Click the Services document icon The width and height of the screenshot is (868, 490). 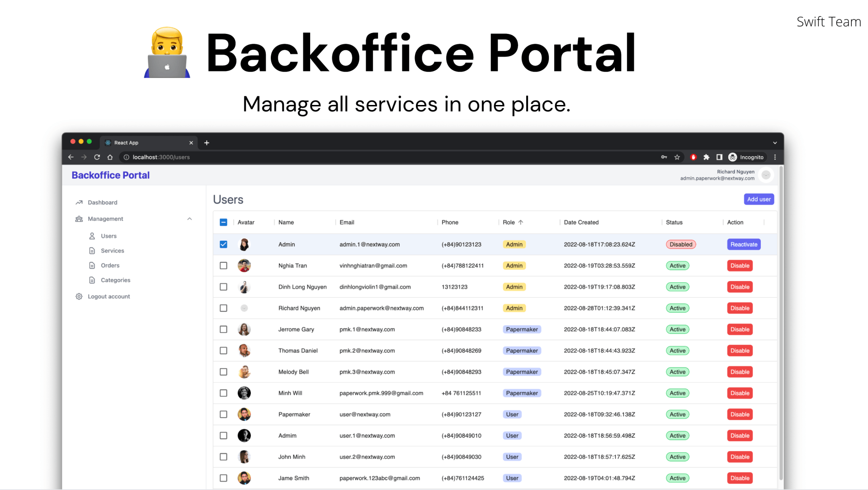[92, 251]
